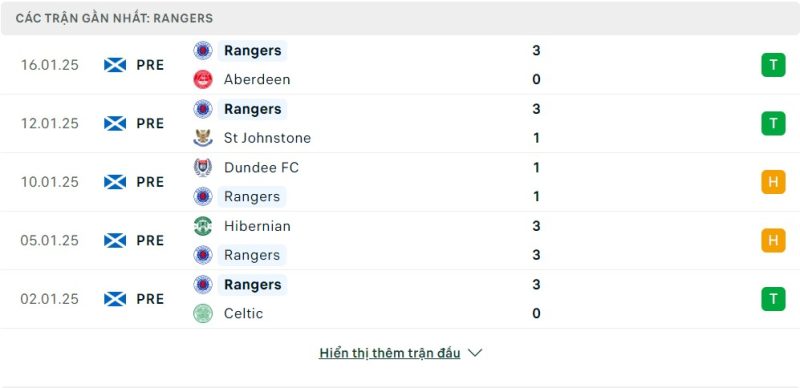Click orange H badge for Dundee FC match

pyautogui.click(x=773, y=182)
